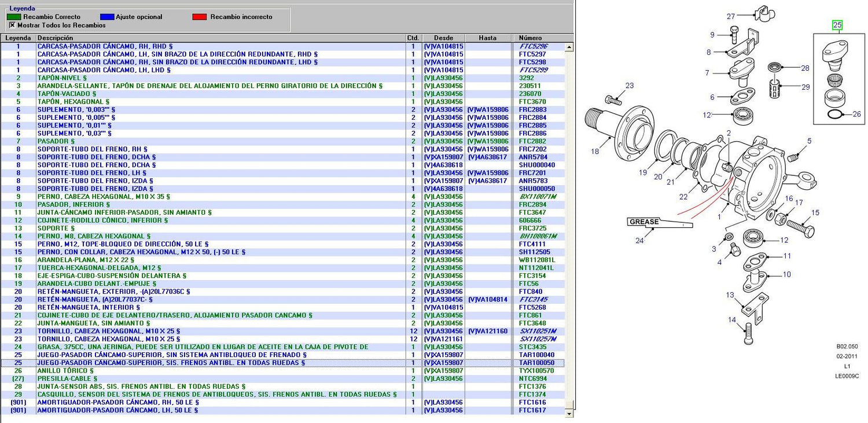Screen dimensions: 868x423
Task: Click callout number 23 screw in diagram
Action: coord(630,86)
